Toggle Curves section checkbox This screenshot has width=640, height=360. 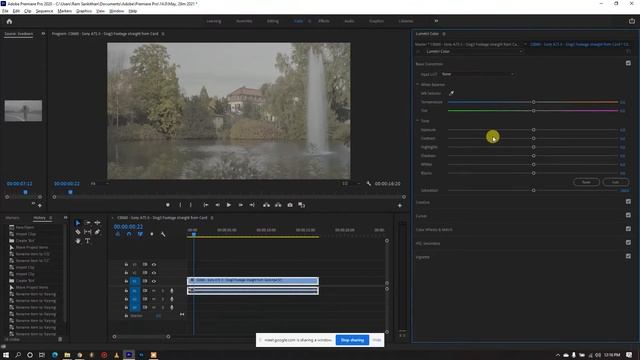[628, 215]
